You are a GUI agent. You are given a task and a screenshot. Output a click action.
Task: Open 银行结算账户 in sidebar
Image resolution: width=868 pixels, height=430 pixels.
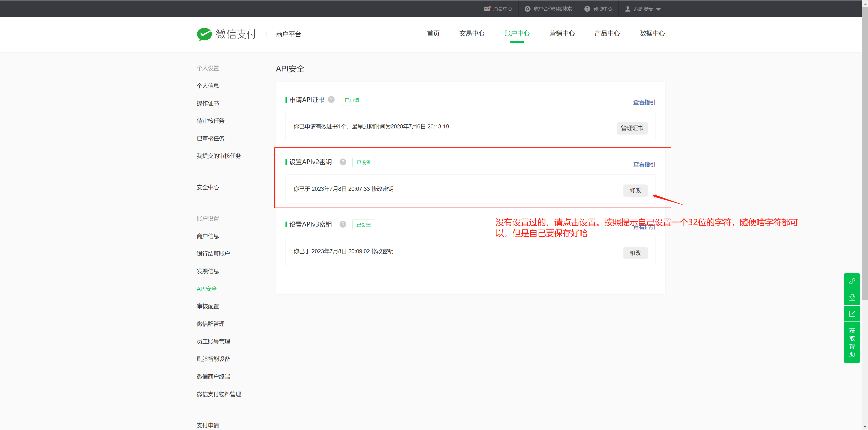[x=213, y=253]
